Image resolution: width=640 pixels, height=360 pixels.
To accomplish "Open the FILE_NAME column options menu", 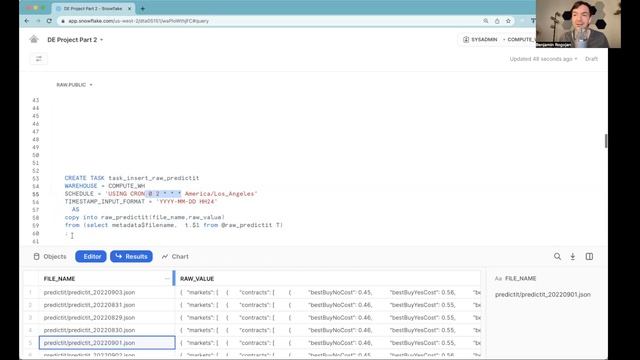I will pos(167,278).
